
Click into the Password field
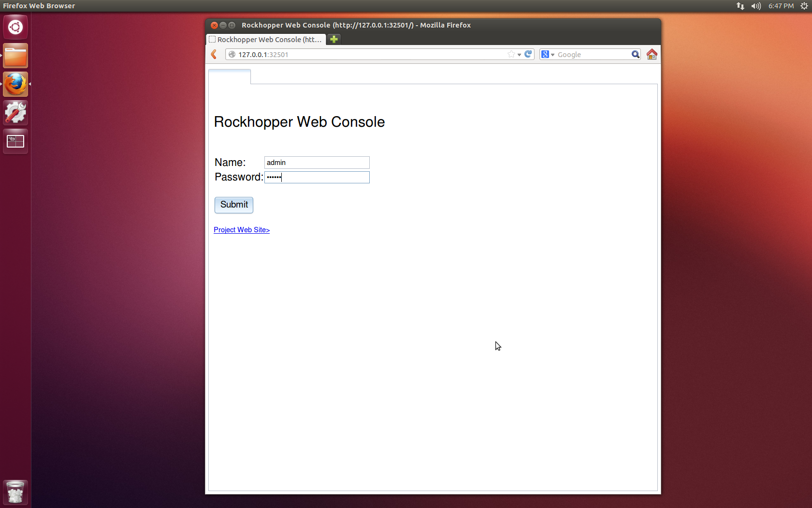point(317,177)
